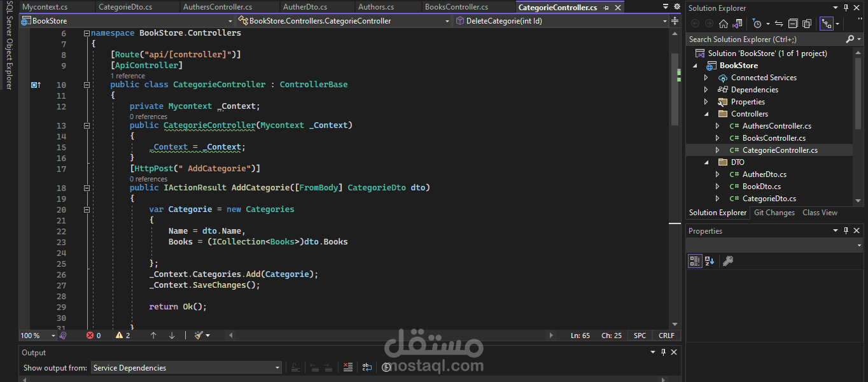Open the active document list dropdown arrow
This screenshot has height=382, width=868.
pos(664,7)
